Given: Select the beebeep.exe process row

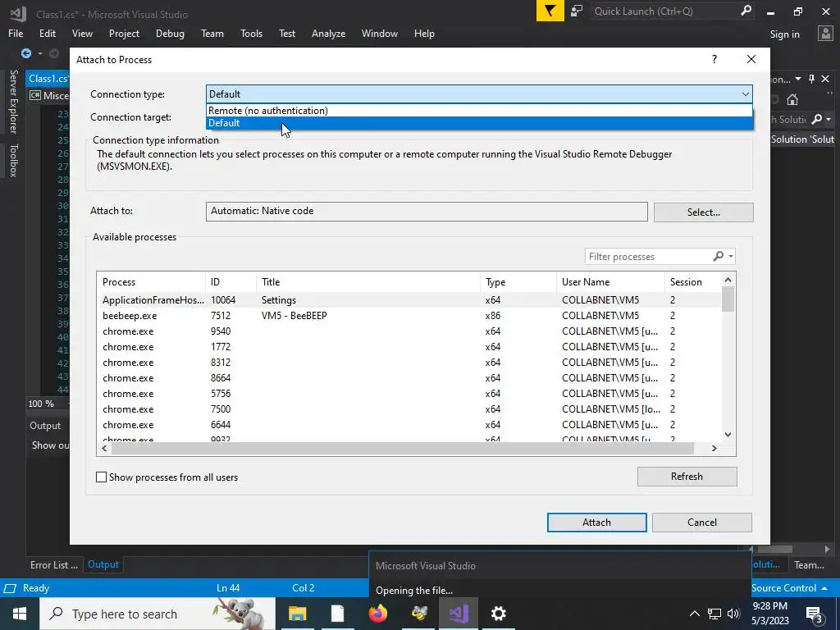Looking at the screenshot, I should click(x=409, y=316).
